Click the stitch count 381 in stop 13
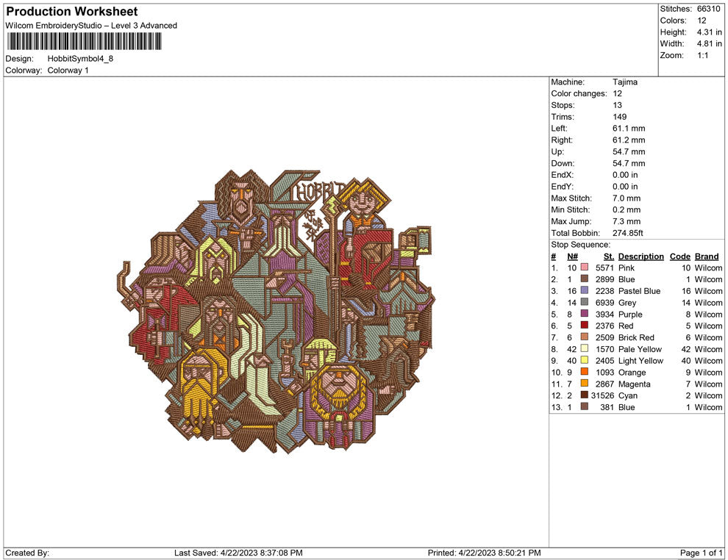This screenshot has height=560, width=728. pos(607,407)
